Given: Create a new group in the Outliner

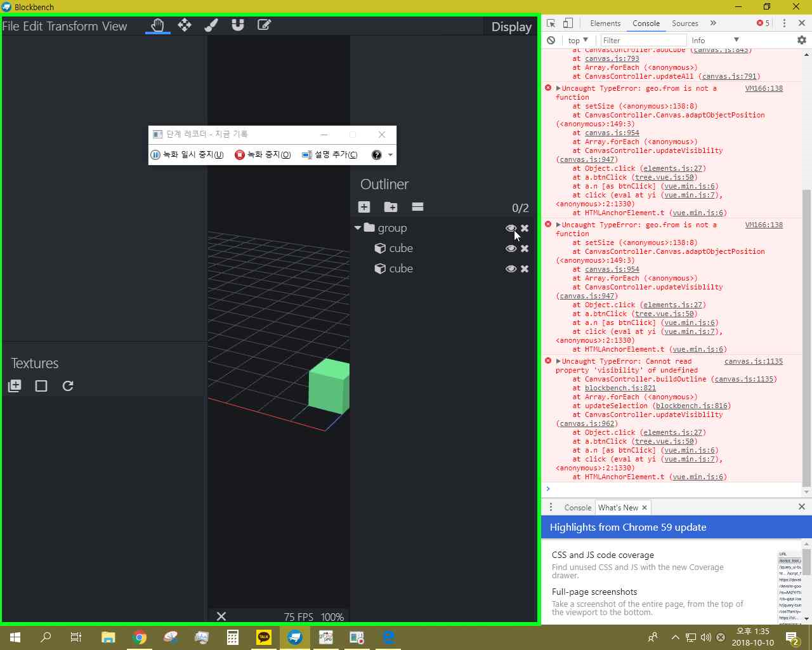Looking at the screenshot, I should 391,207.
